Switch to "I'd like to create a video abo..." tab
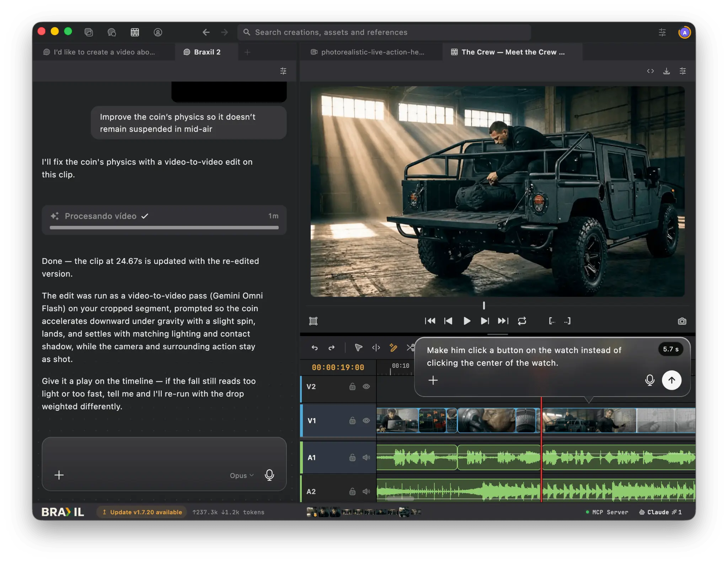728x563 pixels. [103, 52]
